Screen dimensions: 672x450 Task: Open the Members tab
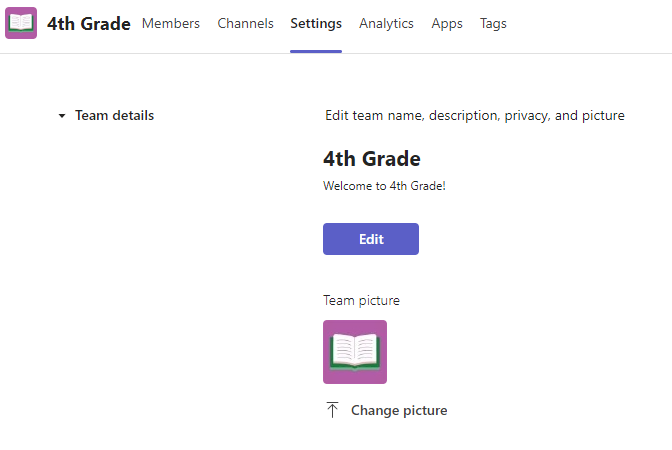[x=170, y=24]
